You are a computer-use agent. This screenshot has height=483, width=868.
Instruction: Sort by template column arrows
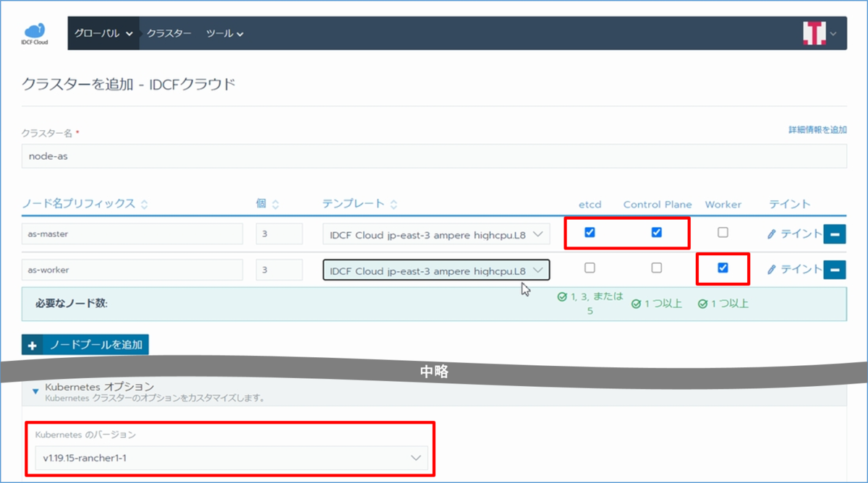(394, 205)
